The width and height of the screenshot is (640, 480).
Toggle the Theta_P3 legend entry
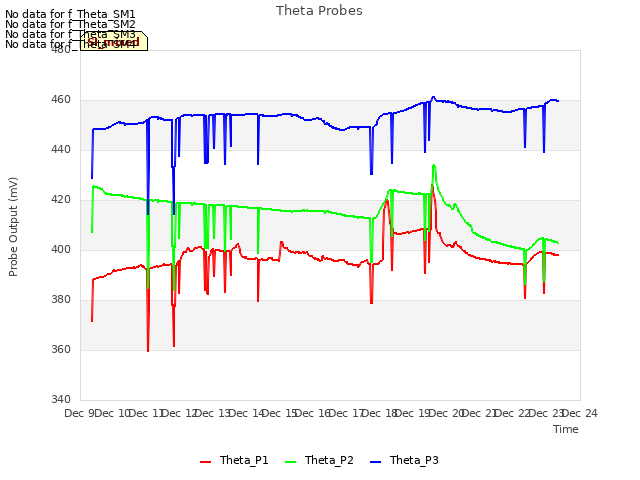(404, 460)
